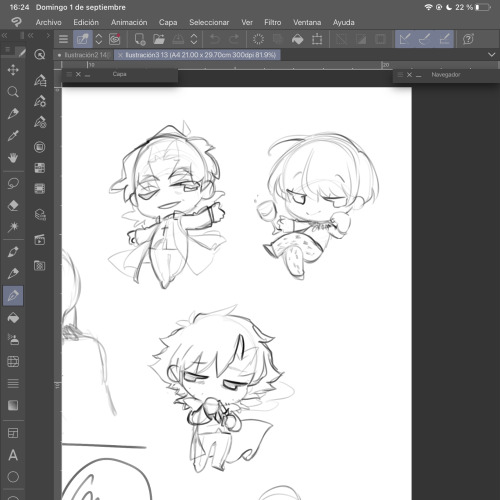Expand the canvas tab list chevron
This screenshot has width=500, height=500.
(x=492, y=55)
